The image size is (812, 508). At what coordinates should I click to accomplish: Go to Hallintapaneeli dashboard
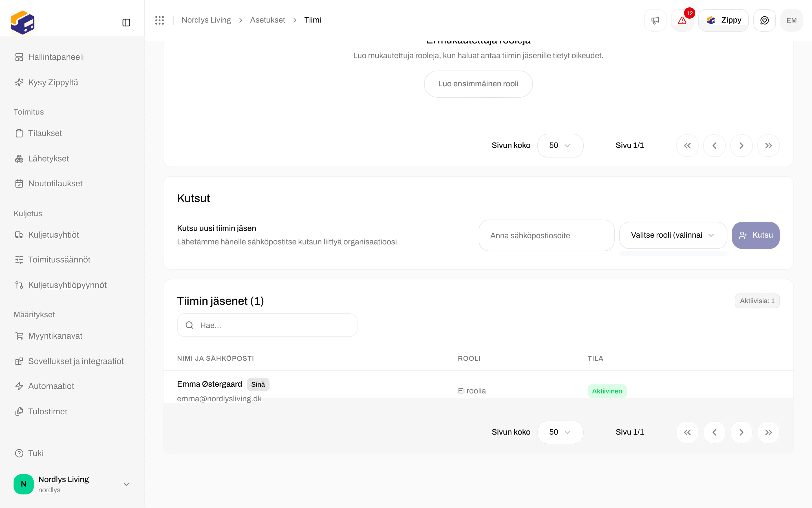(x=72, y=57)
